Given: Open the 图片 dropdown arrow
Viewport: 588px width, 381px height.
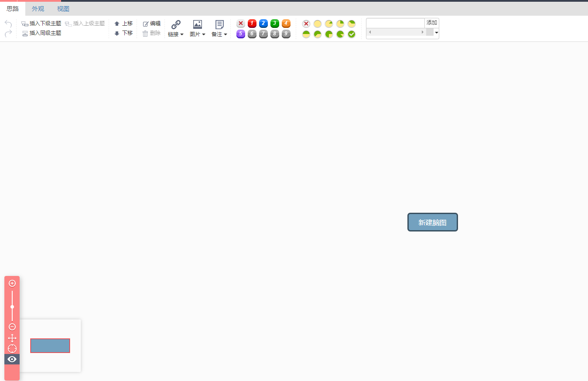Looking at the screenshot, I should (x=204, y=34).
